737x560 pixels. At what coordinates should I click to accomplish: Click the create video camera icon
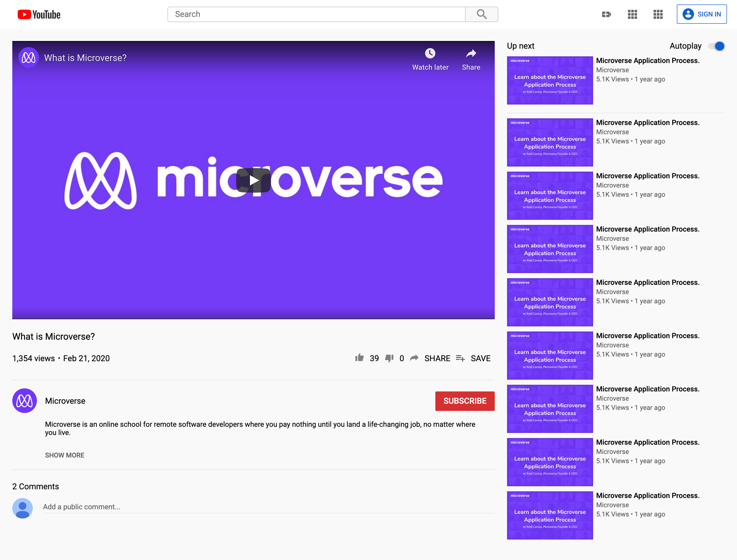pyautogui.click(x=606, y=14)
